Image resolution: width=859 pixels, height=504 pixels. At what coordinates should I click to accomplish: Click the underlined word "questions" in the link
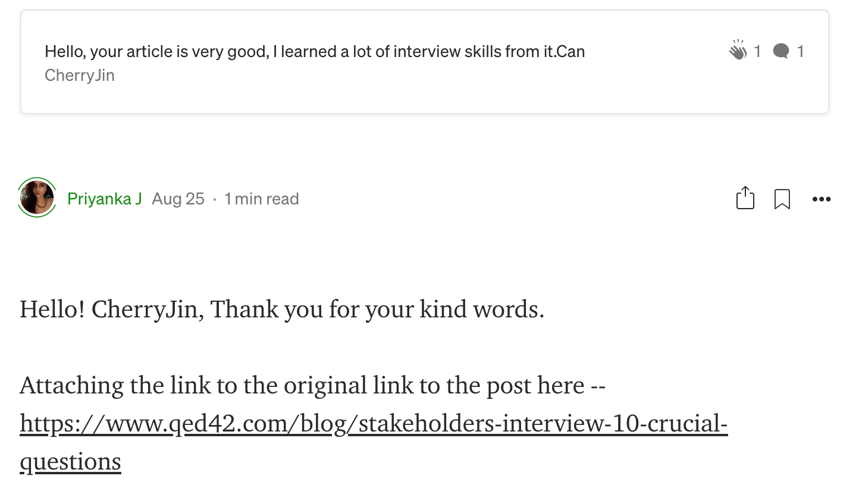coord(70,462)
